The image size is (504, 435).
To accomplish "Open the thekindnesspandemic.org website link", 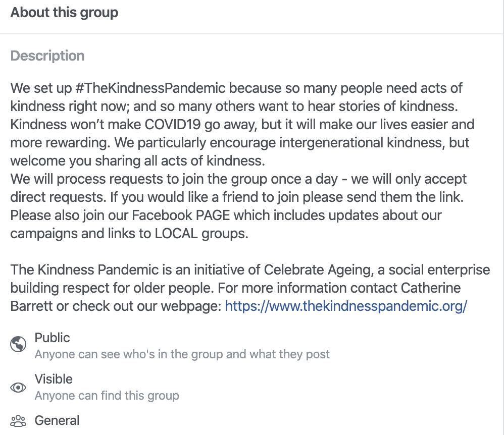I will tap(346, 306).
